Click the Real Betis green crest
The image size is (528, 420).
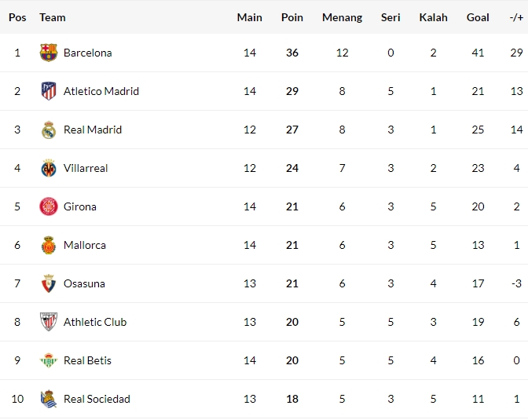pyautogui.click(x=49, y=360)
